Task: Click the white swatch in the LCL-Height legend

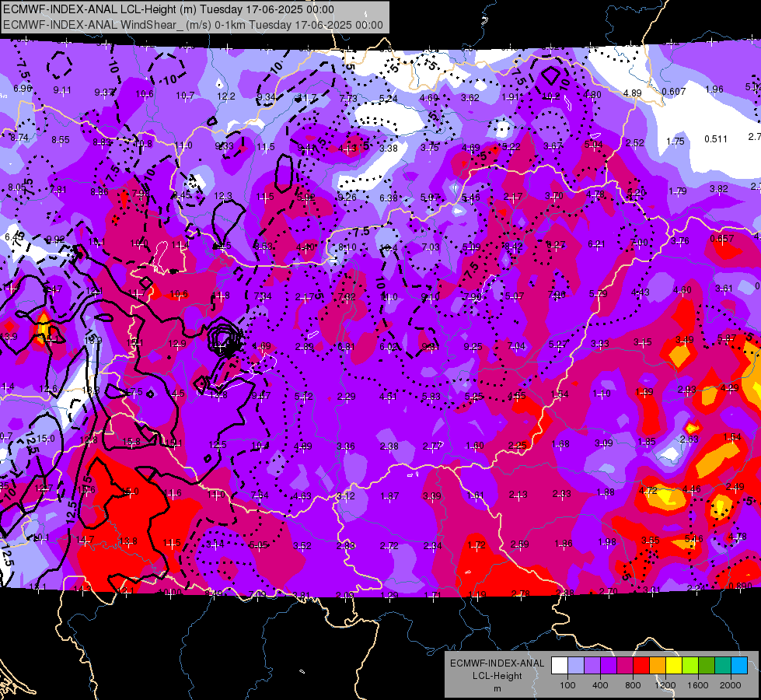Action: point(560,666)
